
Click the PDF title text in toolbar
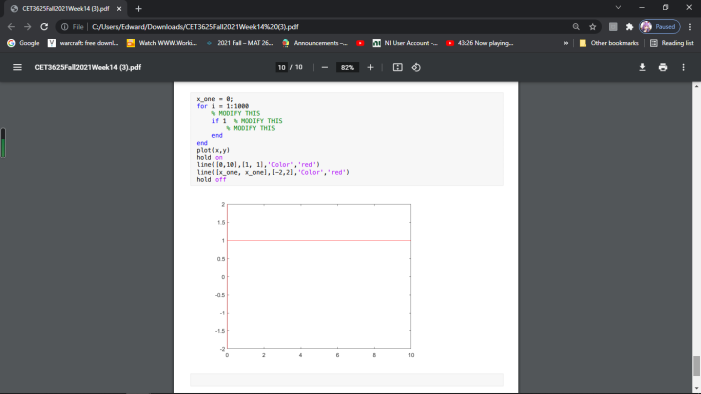coord(88,67)
